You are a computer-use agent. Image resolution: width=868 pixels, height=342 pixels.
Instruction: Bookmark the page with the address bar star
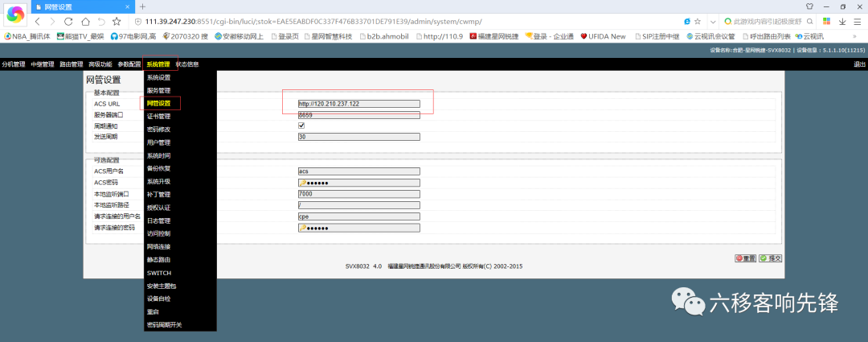[x=698, y=22]
